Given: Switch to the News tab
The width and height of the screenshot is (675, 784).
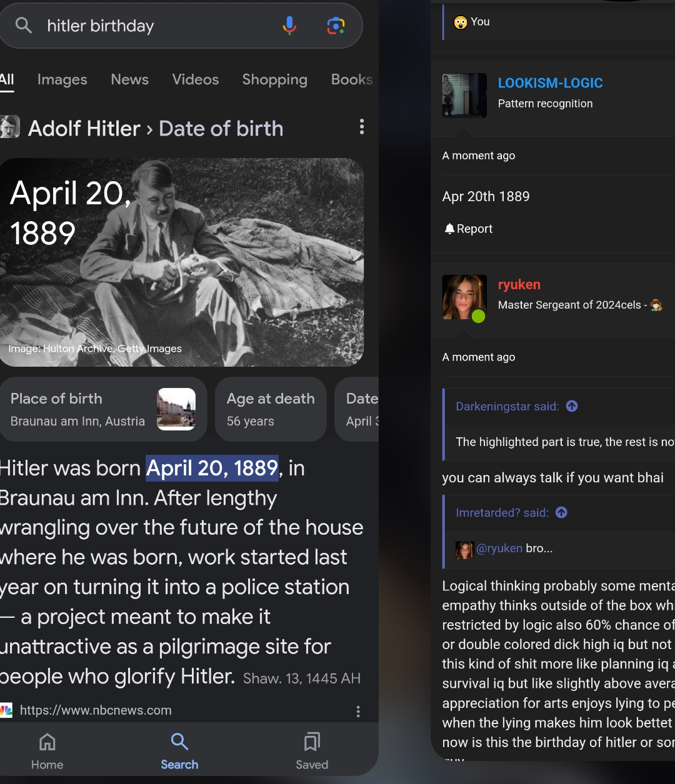Looking at the screenshot, I should coord(130,79).
